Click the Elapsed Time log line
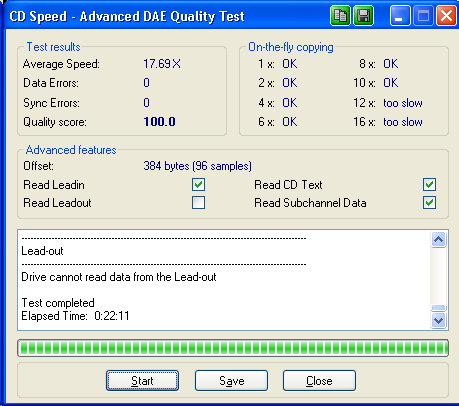The width and height of the screenshot is (459, 406). click(x=75, y=316)
